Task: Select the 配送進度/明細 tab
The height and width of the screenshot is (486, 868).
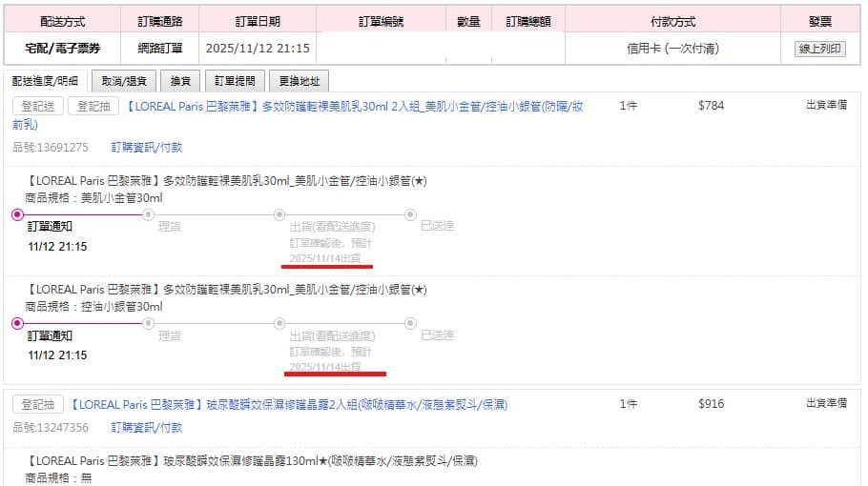Action: 46,81
